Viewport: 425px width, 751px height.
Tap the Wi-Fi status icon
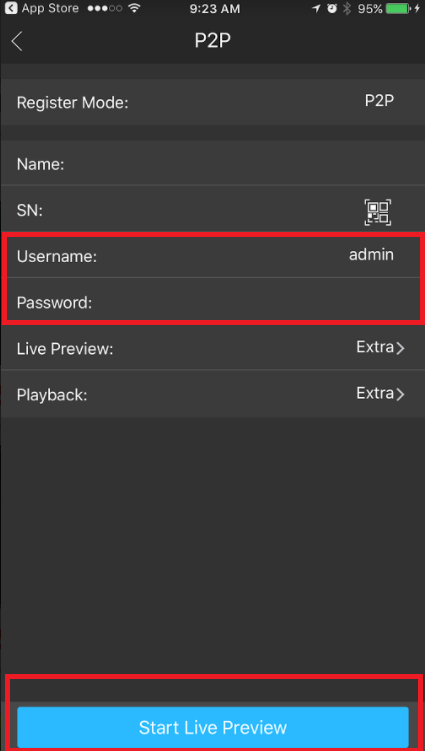(x=135, y=9)
